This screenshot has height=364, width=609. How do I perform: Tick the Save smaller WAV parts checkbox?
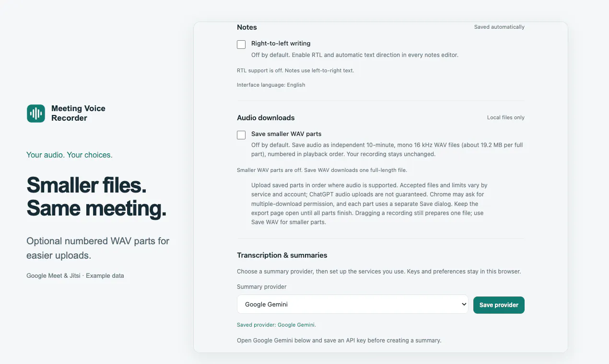(x=241, y=135)
